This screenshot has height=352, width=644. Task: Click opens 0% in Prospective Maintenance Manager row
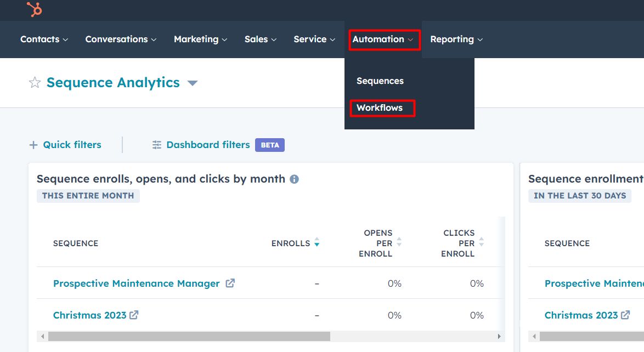tap(394, 283)
